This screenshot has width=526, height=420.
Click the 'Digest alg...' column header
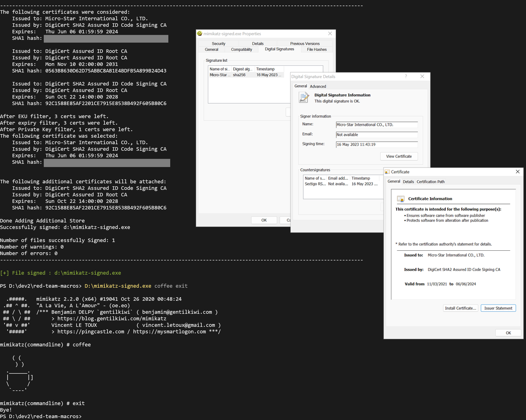point(243,69)
